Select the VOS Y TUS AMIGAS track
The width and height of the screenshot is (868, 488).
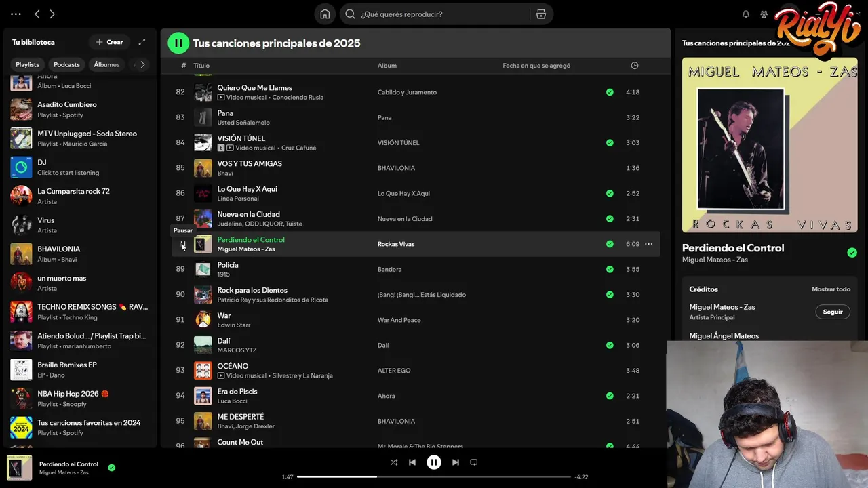416,168
